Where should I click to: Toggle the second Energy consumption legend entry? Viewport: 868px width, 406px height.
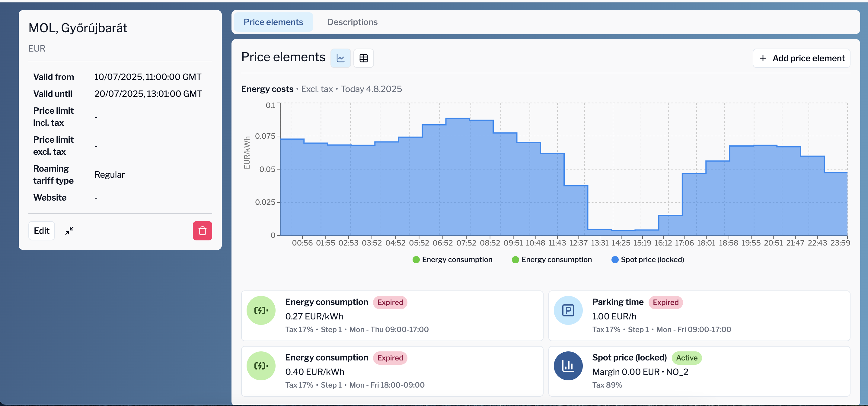(x=552, y=259)
